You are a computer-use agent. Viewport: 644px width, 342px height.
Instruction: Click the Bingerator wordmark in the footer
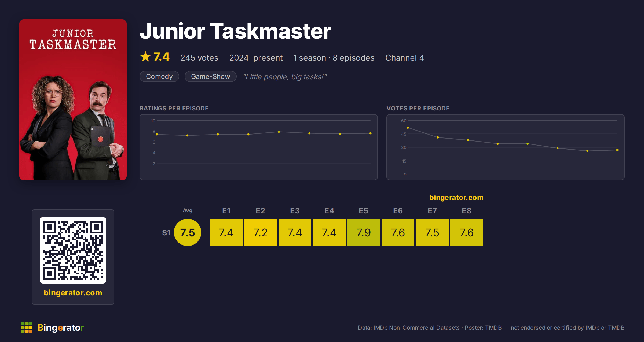click(61, 328)
